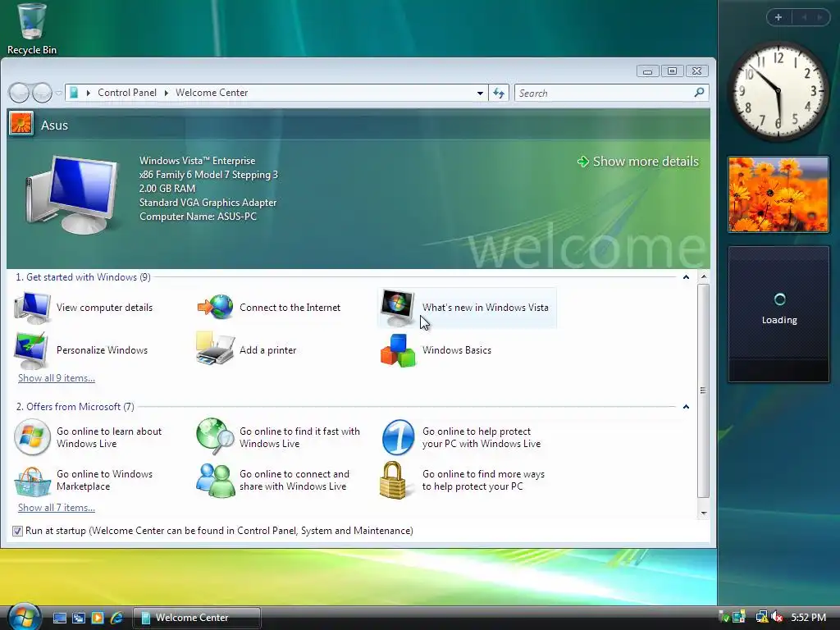Click the Show all 7 items link
The width and height of the screenshot is (840, 630).
[x=57, y=508]
